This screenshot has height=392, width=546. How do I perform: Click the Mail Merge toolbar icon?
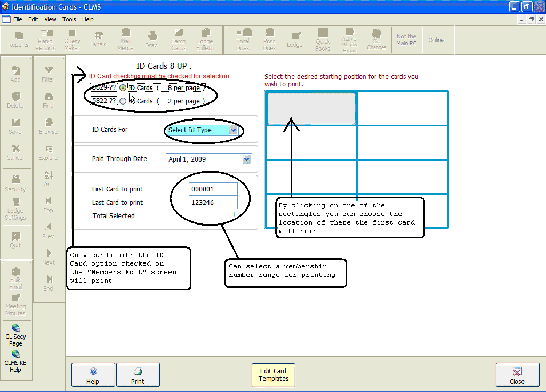pyautogui.click(x=125, y=40)
